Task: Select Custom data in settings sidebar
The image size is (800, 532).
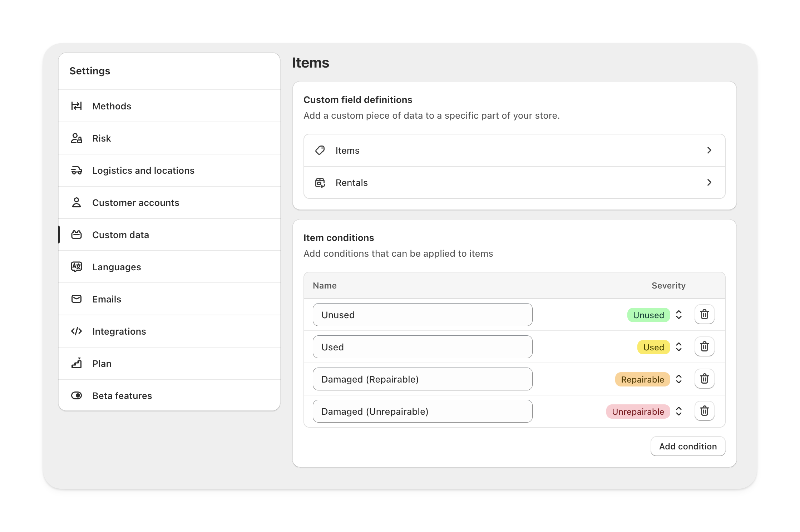Action: coord(120,235)
